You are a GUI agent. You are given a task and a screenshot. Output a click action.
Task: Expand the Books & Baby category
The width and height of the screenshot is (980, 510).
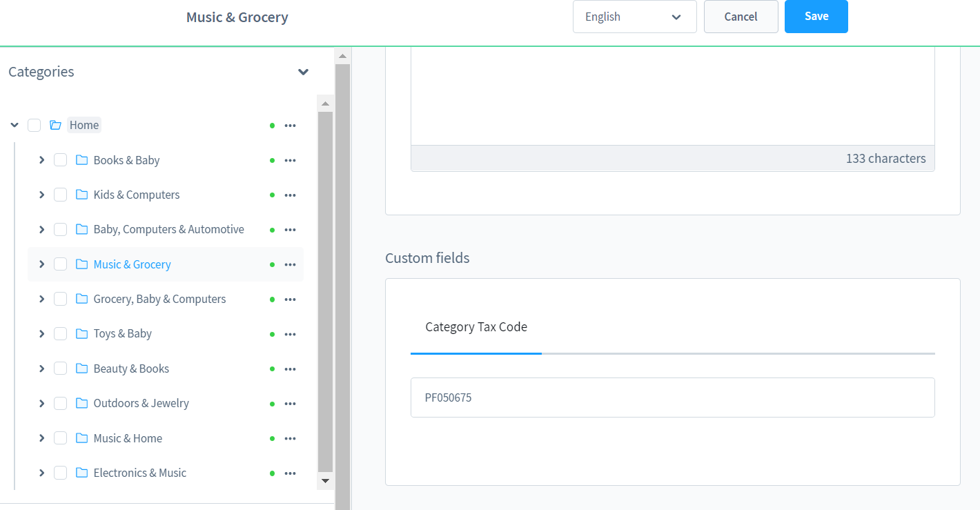click(x=41, y=160)
